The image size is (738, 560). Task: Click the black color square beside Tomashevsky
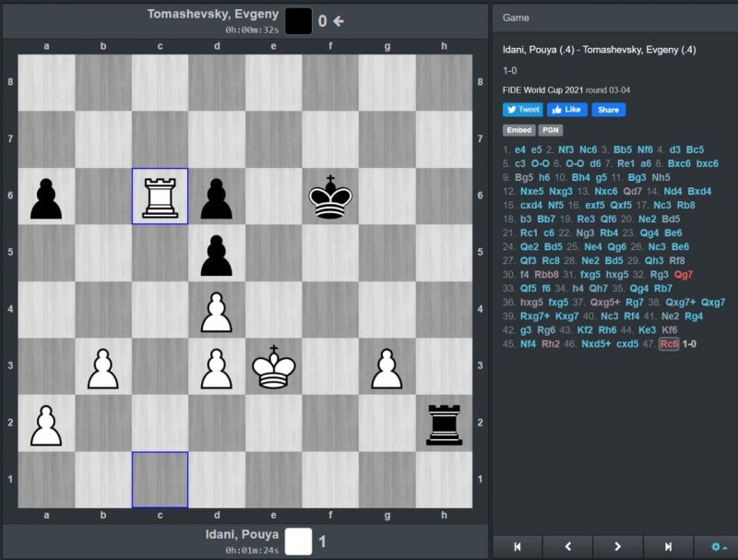(x=298, y=20)
